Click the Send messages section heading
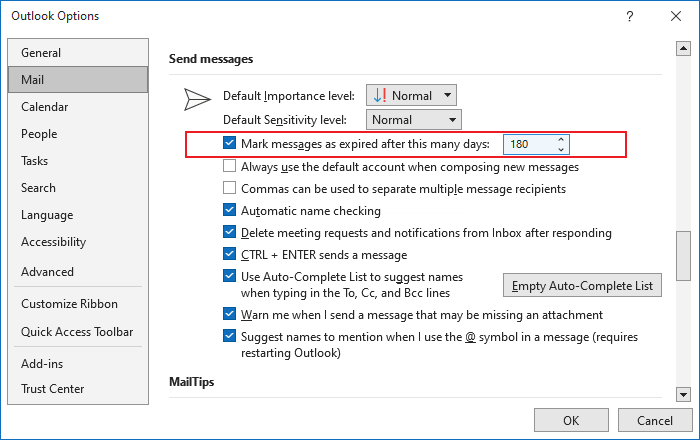The image size is (700, 440). (x=211, y=59)
